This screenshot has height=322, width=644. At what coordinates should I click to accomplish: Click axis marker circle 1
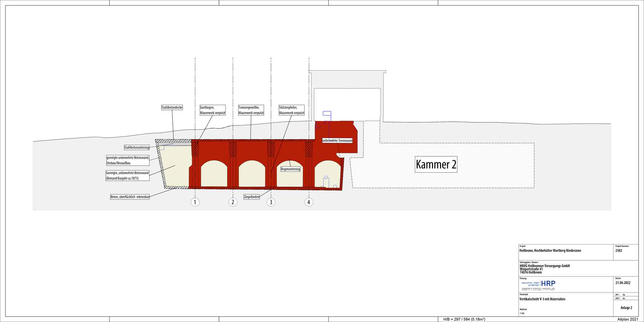[x=195, y=202]
